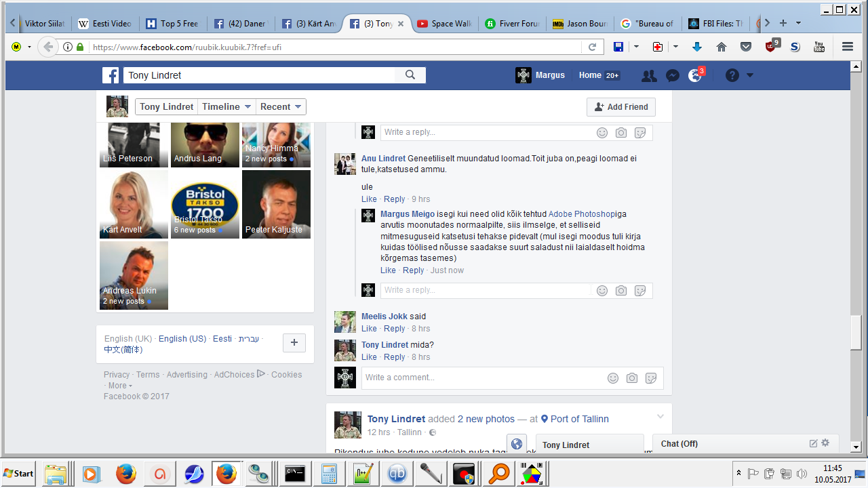868x488 pixels.
Task: Click camera icon in Write a comment box
Action: click(x=632, y=378)
